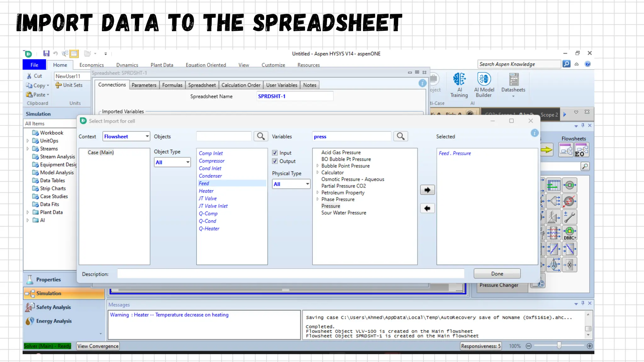
Task: Switch to the Spreadsheet tab
Action: tap(202, 85)
